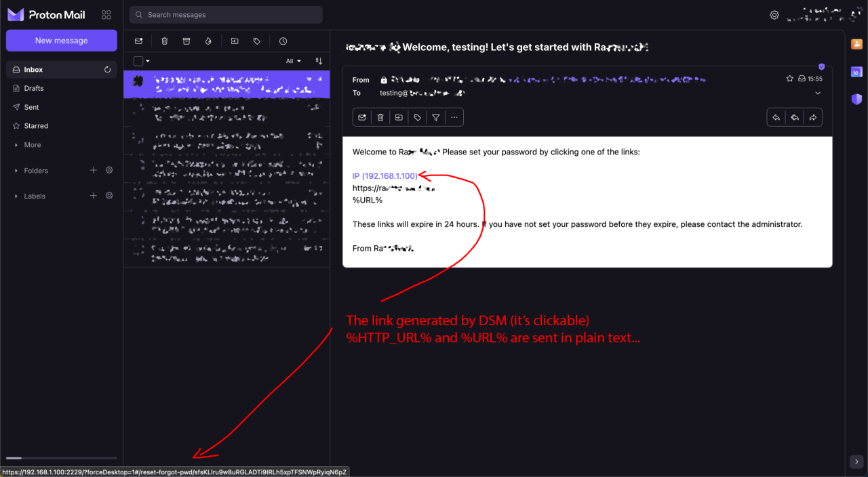Open the filter icon in message toolbar
Viewport: 868px width, 477px height.
[x=436, y=117]
